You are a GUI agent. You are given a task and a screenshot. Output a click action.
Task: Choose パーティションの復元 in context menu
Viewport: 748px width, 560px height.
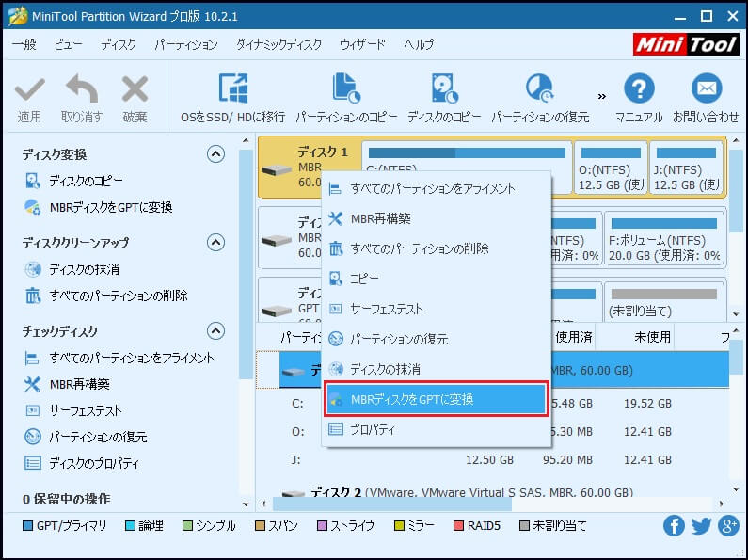(x=437, y=339)
